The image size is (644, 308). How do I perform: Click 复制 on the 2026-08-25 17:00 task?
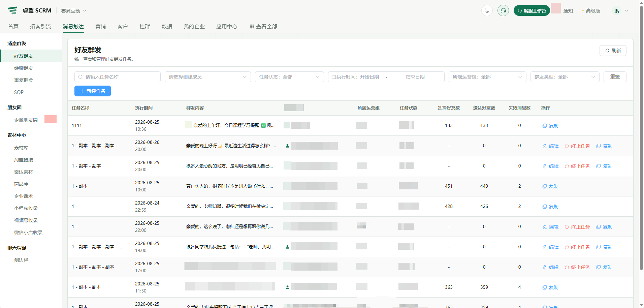click(x=604, y=267)
